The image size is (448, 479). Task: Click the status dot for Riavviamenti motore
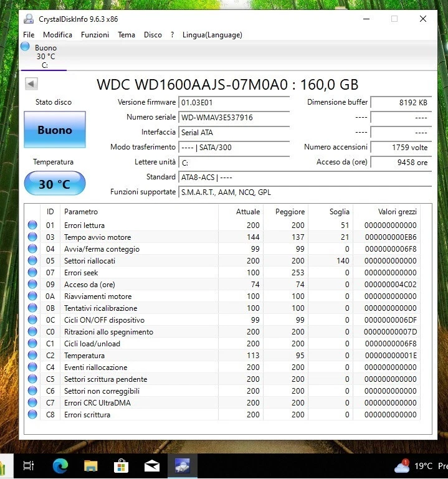point(32,296)
